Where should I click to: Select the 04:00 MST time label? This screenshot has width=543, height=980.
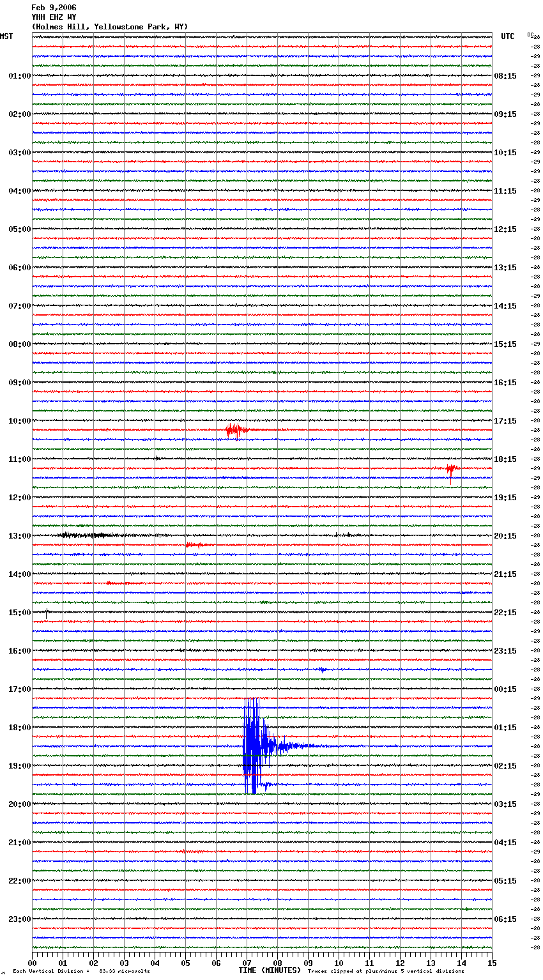pos(20,191)
